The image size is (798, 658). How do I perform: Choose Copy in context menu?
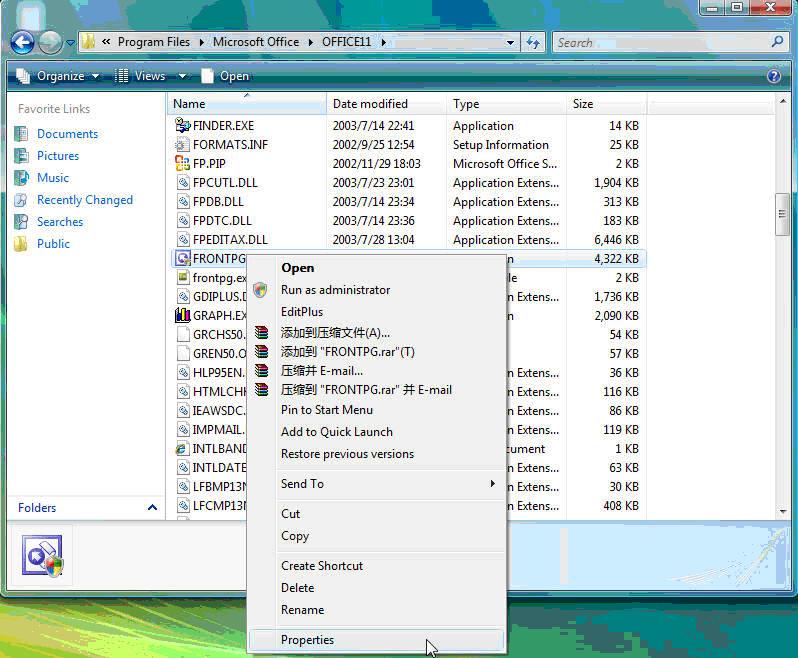[376, 536]
